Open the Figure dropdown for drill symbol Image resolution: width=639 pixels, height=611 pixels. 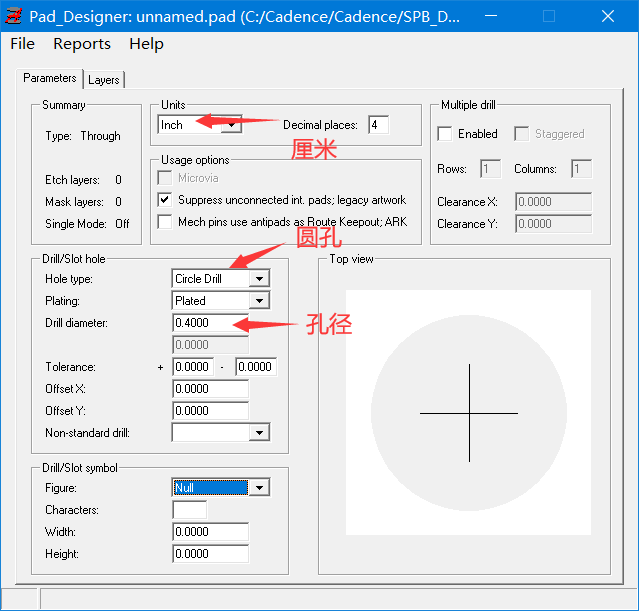click(259, 488)
